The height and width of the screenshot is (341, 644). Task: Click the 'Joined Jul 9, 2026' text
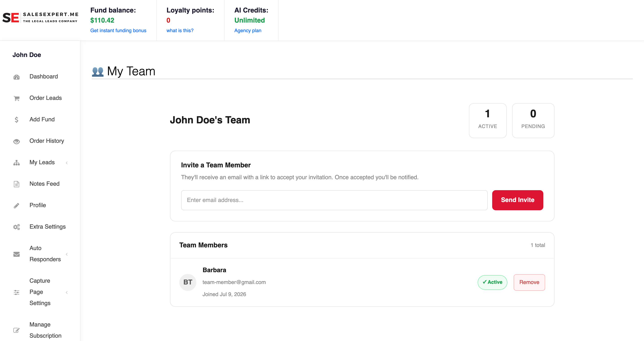tap(224, 294)
